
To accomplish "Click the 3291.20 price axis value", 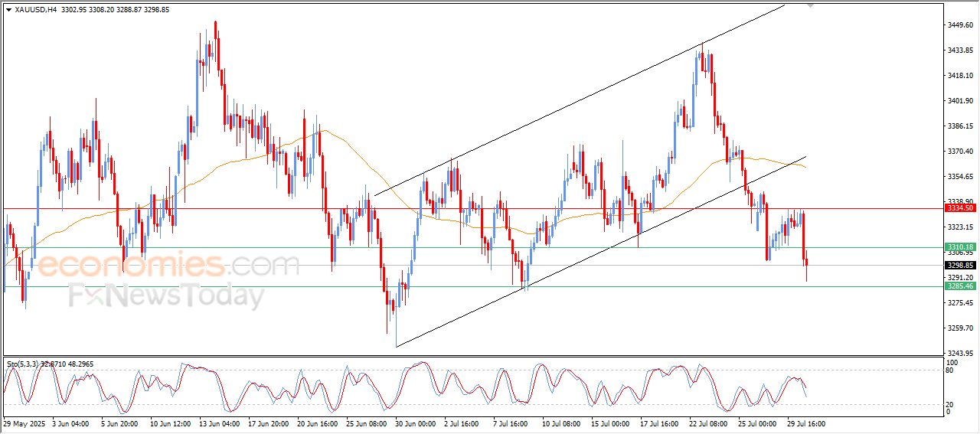I will click(959, 278).
